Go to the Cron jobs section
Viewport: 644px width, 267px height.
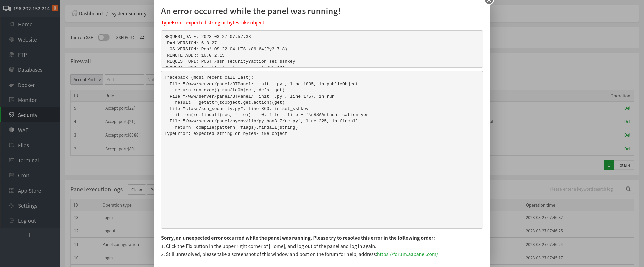tap(23, 175)
